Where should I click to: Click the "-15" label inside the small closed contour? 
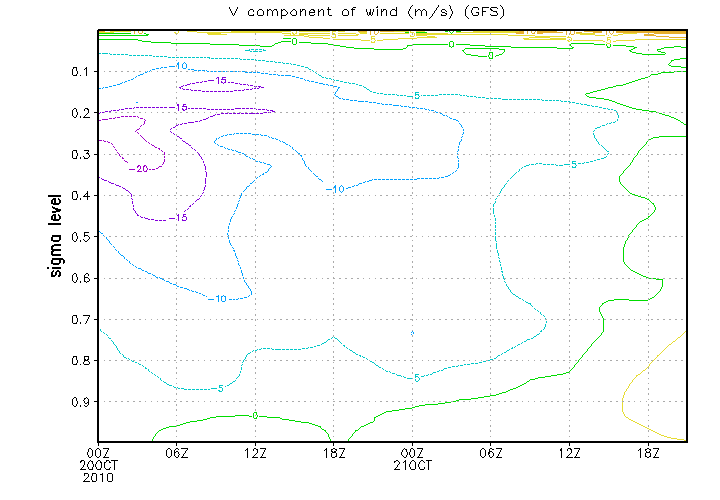[218, 81]
